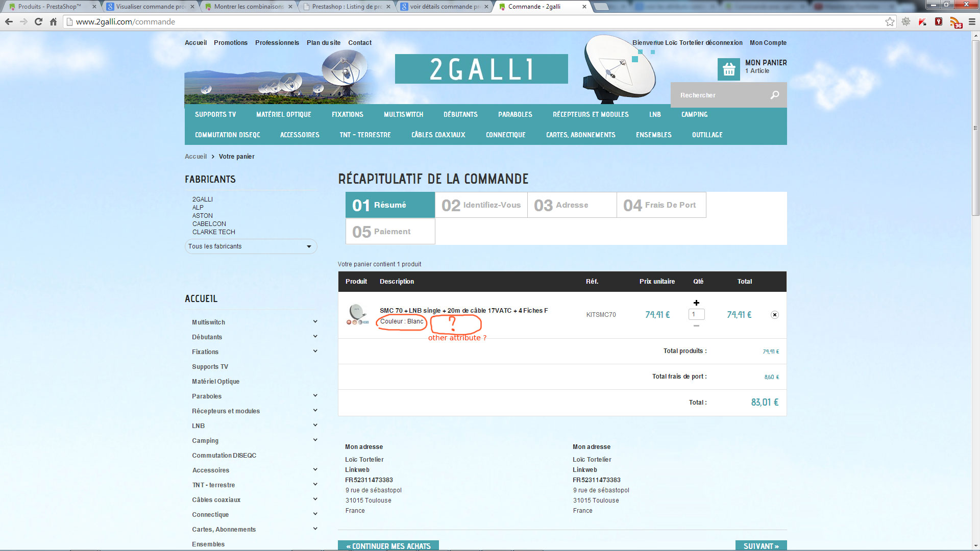Image resolution: width=980 pixels, height=551 pixels.
Task: Open the Tous les fabricants dropdown
Action: click(251, 246)
